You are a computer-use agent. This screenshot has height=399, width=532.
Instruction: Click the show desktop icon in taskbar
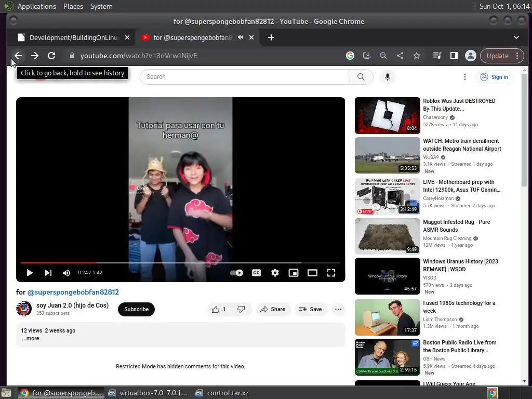click(x=6, y=393)
